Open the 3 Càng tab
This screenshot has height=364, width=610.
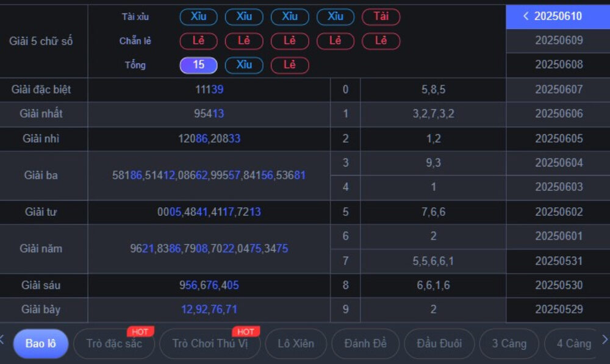[509, 343]
